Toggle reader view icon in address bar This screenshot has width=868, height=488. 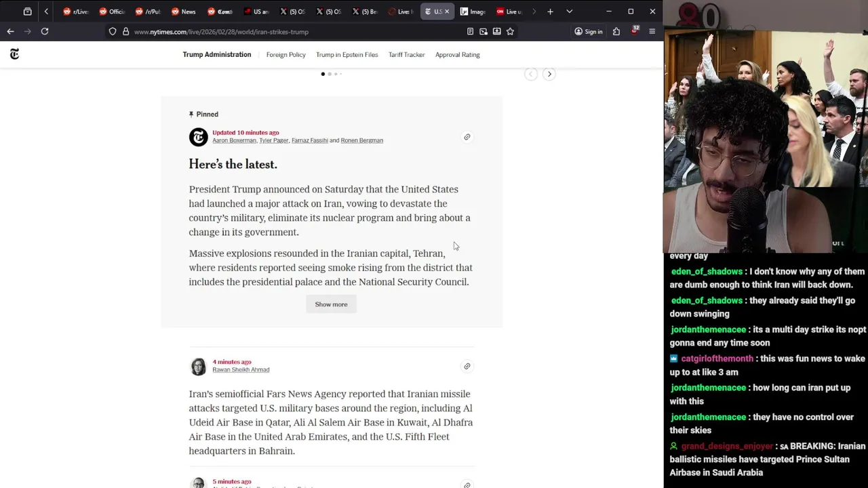(470, 31)
